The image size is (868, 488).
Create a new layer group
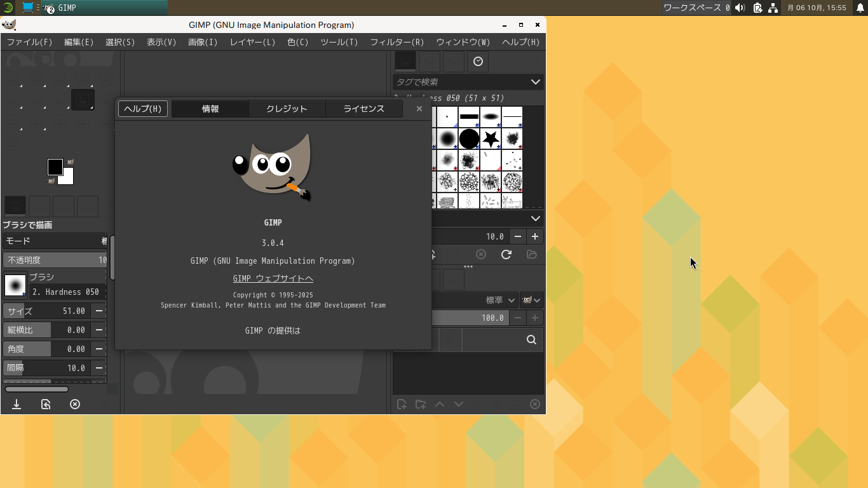point(421,404)
